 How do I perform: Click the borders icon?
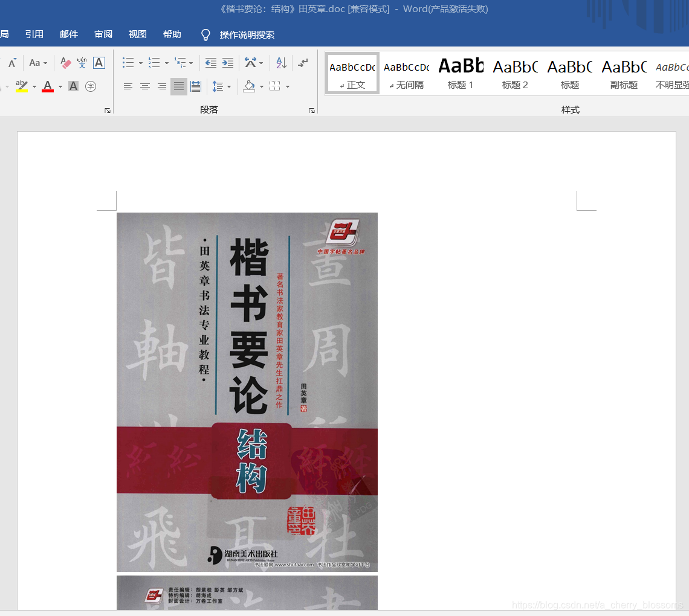274,86
